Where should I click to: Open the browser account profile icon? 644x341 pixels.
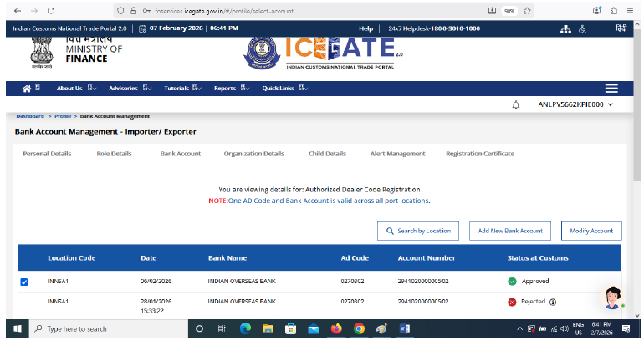tap(597, 11)
